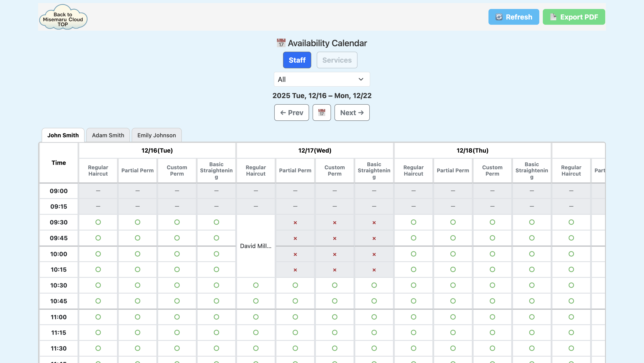The width and height of the screenshot is (644, 363).
Task: Click the David Mill... booking on 12/17
Action: coord(255,246)
